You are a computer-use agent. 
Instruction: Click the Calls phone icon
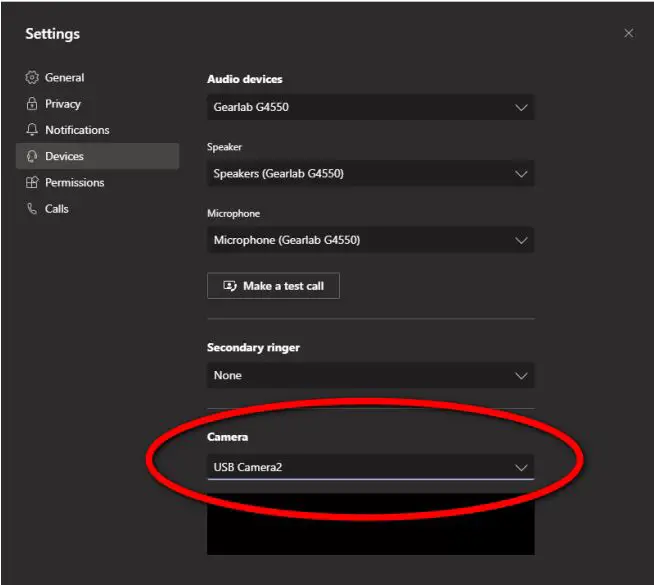[x=32, y=209]
